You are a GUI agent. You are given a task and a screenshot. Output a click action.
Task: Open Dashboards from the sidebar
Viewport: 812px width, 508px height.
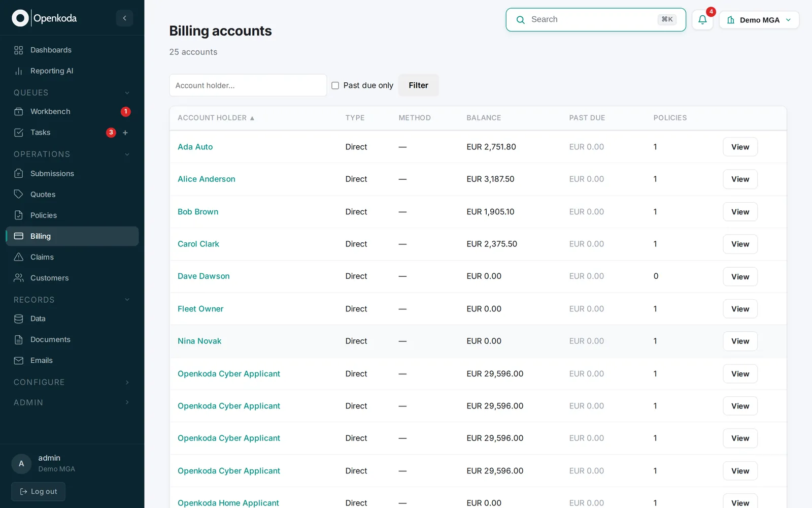(72, 50)
